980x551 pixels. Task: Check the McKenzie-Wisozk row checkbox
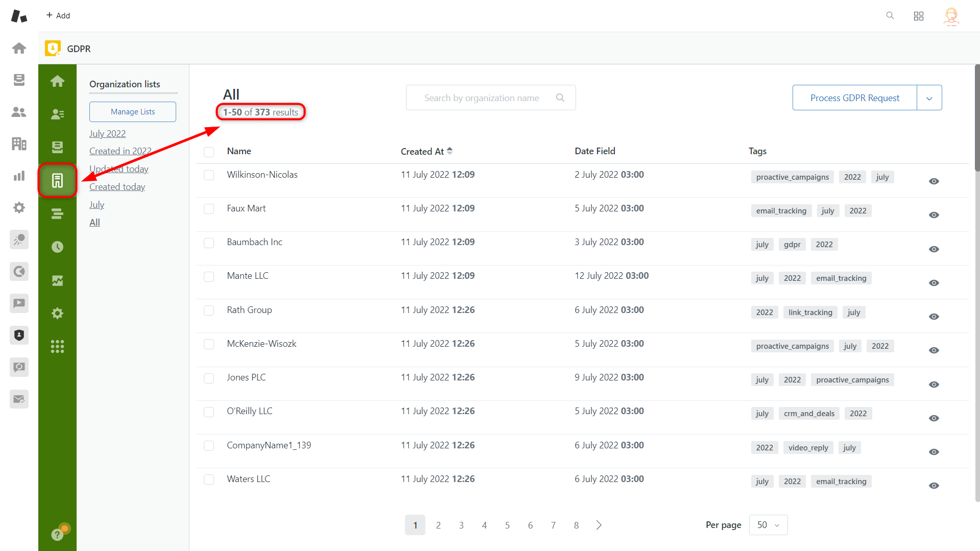coord(209,344)
